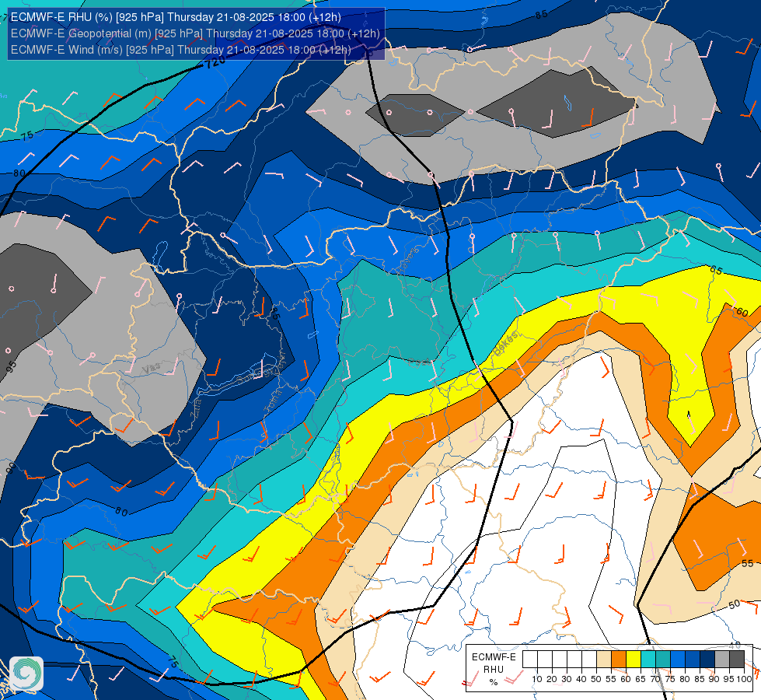The image size is (761, 700).
Task: Click the 95 contour label on map
Action: click(x=12, y=367)
